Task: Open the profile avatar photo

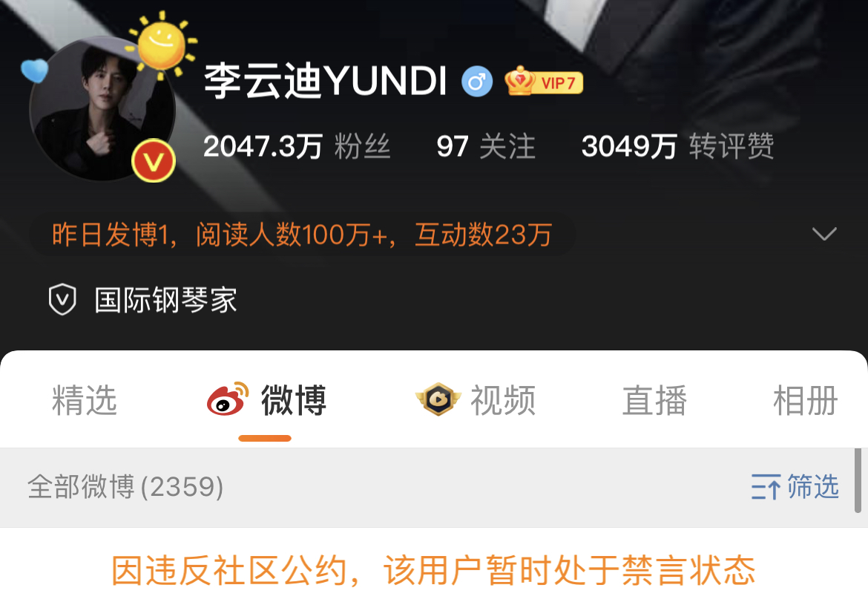Action: (102, 108)
